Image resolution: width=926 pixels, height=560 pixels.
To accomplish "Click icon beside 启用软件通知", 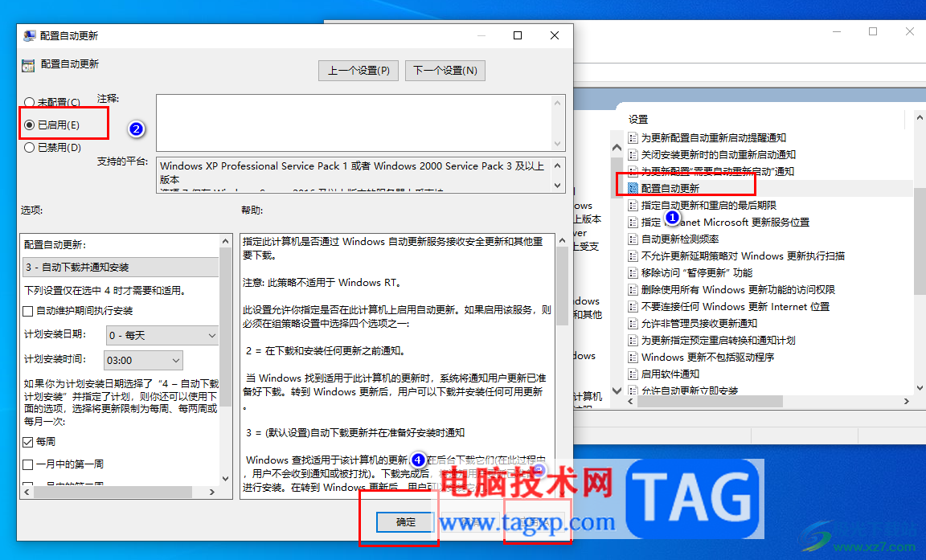I will point(633,374).
